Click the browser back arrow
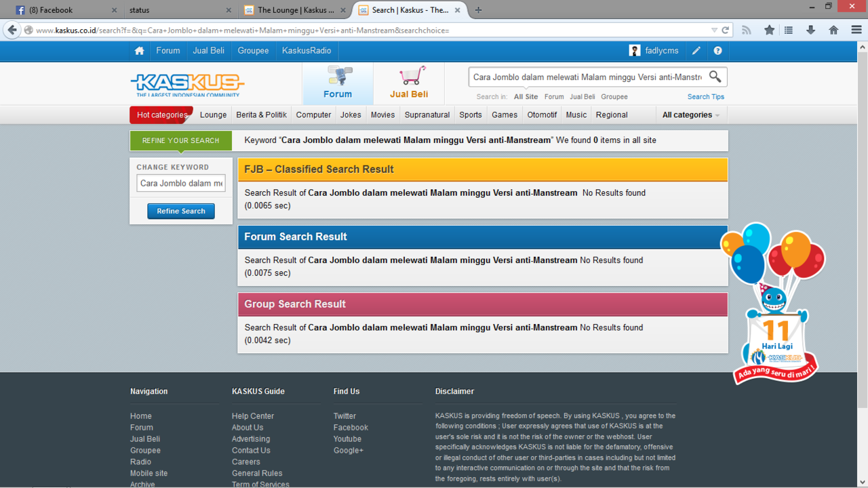This screenshot has height=488, width=868. 12,30
